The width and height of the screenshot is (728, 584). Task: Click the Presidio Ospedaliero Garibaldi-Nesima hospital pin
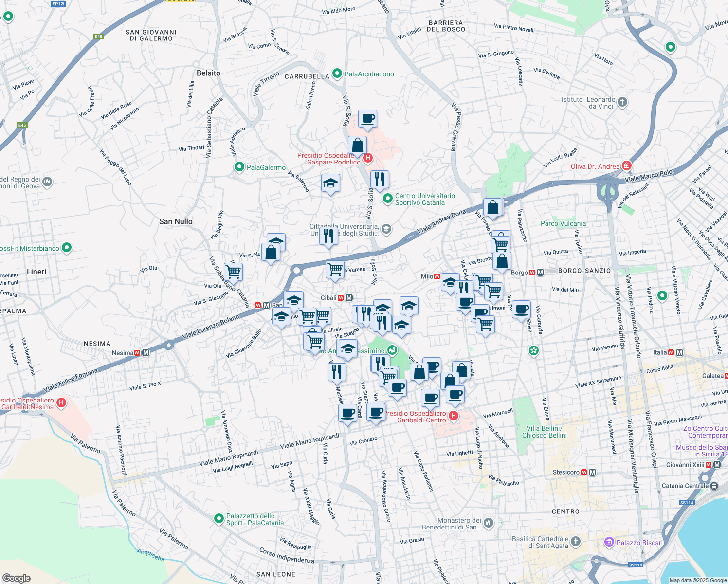(61, 402)
